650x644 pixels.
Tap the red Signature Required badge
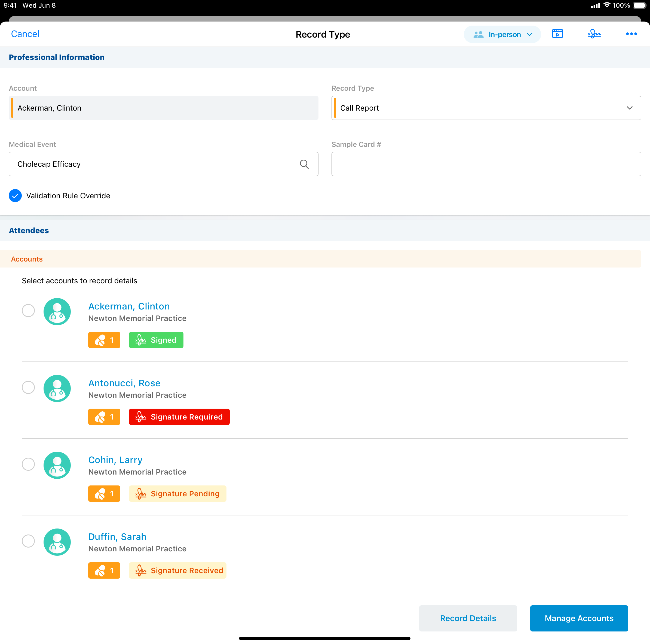(x=179, y=417)
